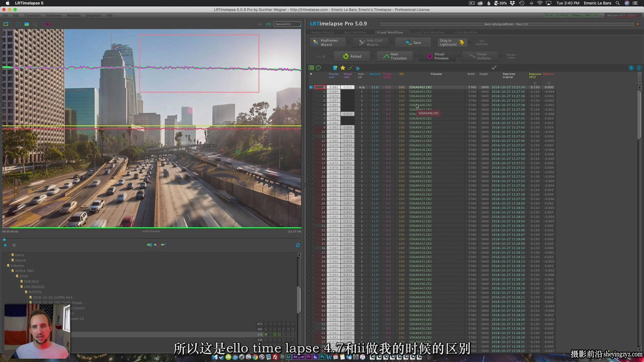Click the blue export arrow icon above table

(335, 68)
